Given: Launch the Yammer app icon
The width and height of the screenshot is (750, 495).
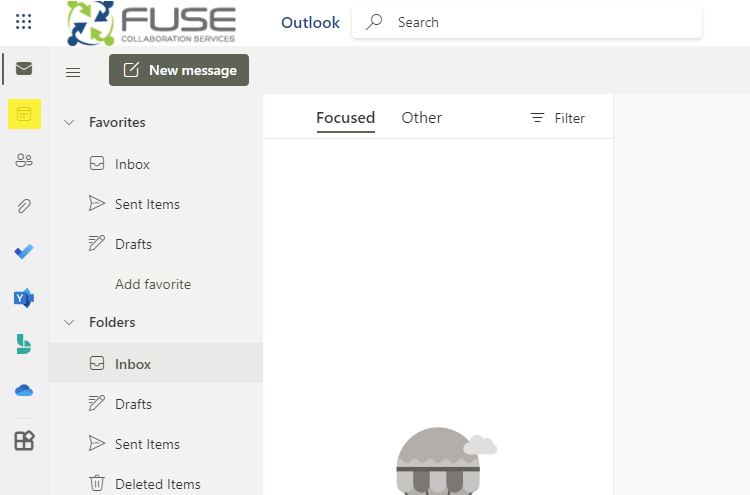Looking at the screenshot, I should click(24, 298).
